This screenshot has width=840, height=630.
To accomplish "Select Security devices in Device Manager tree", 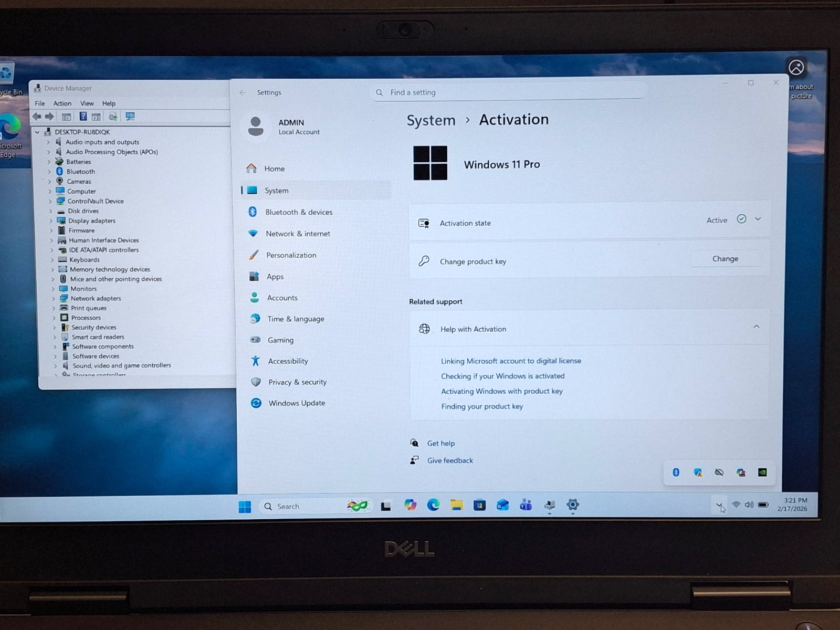I will 94,328.
